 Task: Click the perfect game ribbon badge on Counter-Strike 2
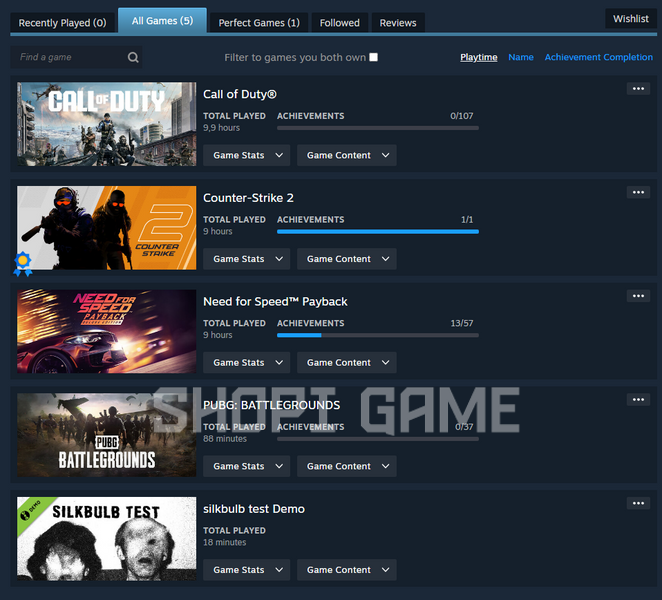23,264
